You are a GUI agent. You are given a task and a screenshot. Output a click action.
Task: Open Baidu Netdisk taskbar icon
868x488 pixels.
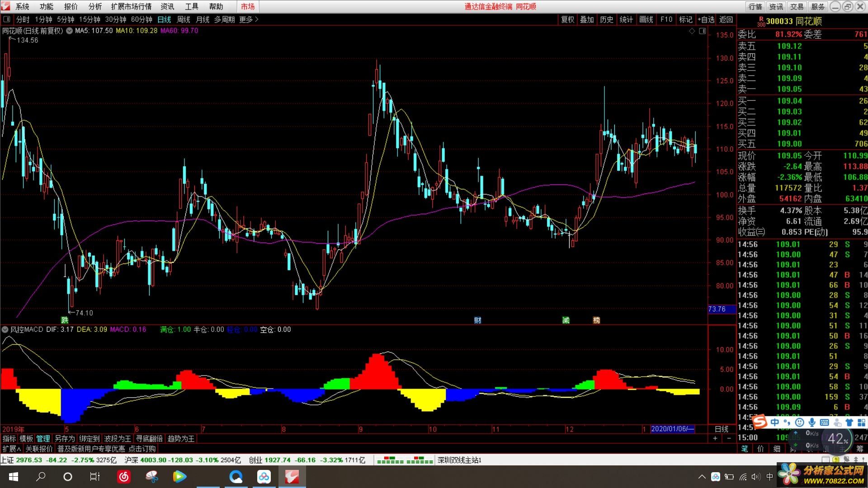(x=264, y=477)
